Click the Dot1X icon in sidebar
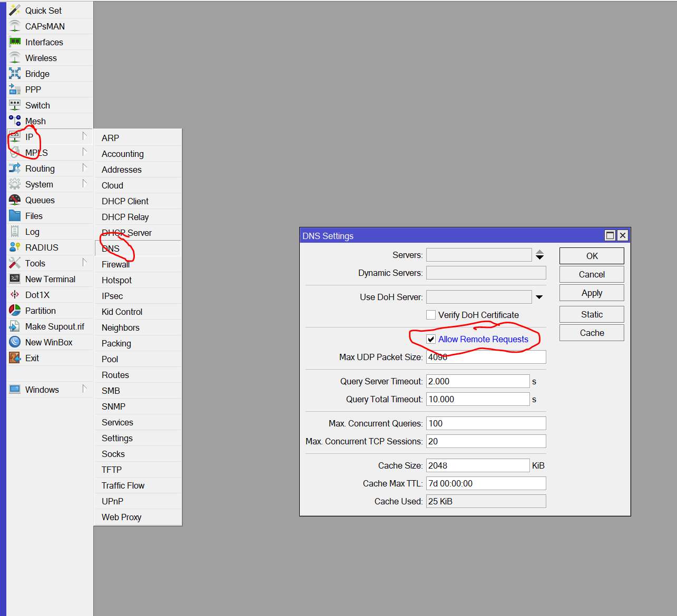Screen dimensions: 677x616 [x=15, y=294]
